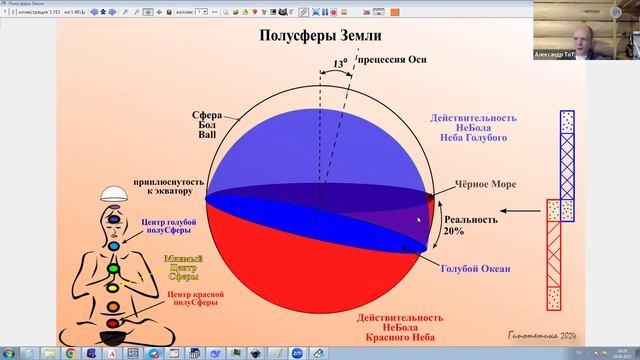Click the red heart icon in the toolbar
640x360 pixels.
coord(254,12)
